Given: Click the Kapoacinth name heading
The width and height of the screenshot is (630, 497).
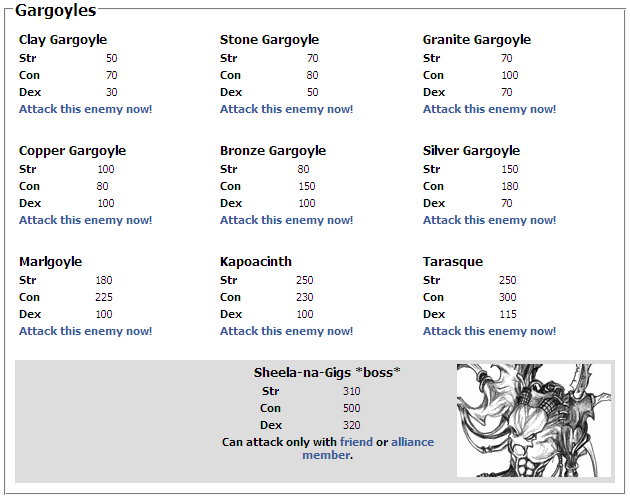Looking at the screenshot, I should click(x=256, y=262).
